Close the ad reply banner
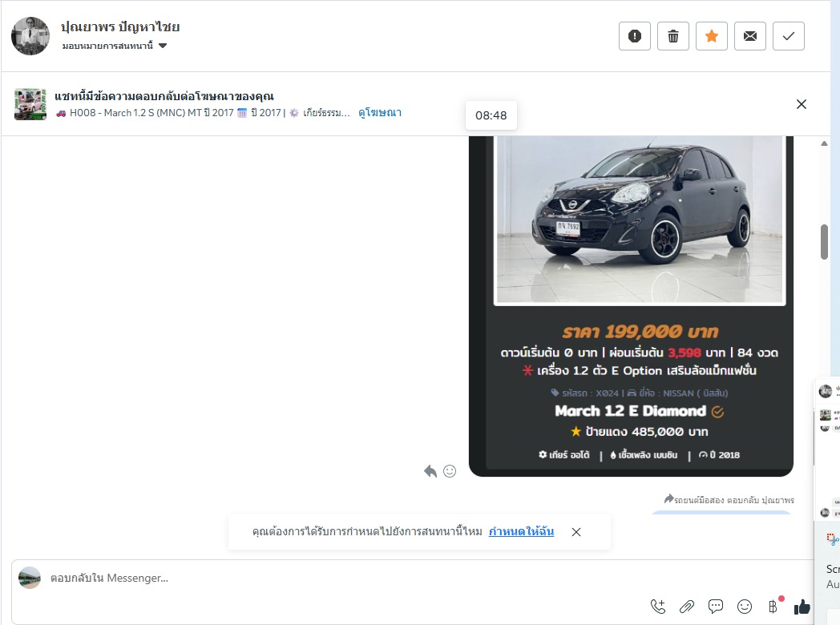 [x=802, y=104]
